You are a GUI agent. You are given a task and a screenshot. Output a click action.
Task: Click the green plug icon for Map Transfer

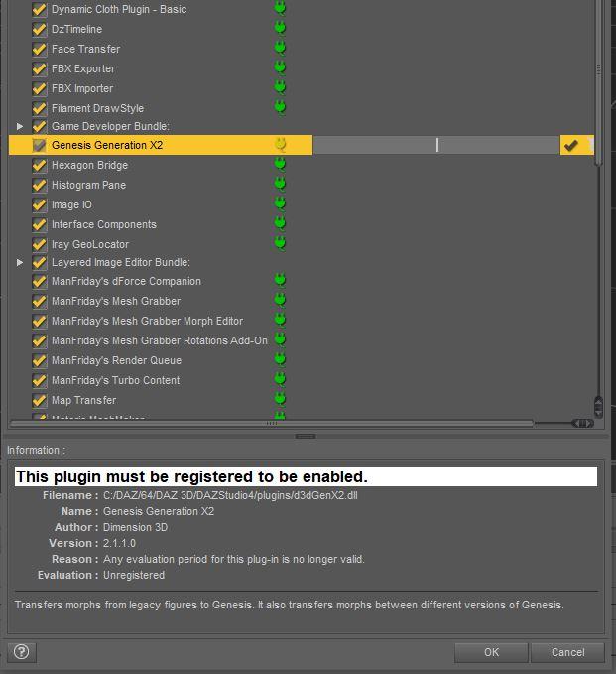click(x=280, y=398)
